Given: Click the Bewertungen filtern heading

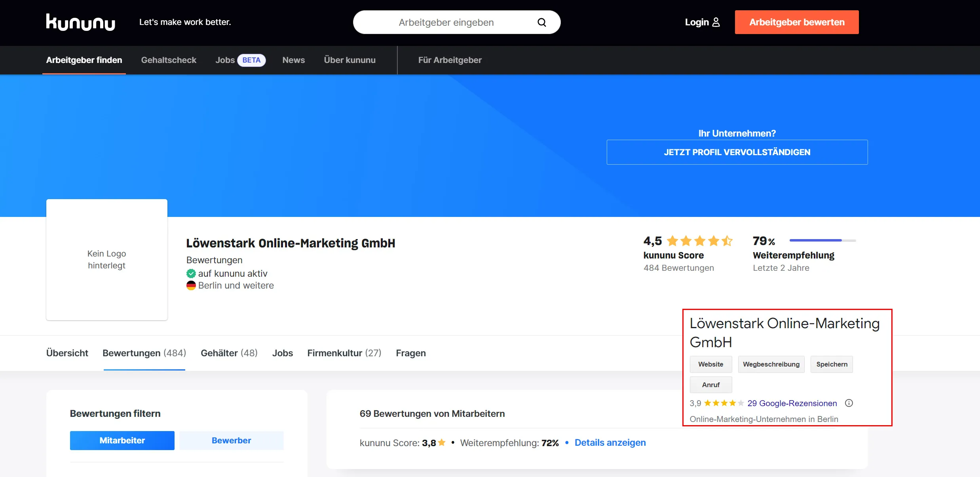Looking at the screenshot, I should 115,414.
